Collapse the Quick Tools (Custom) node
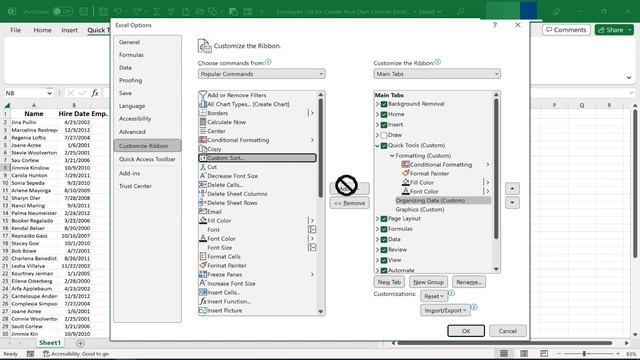Image resolution: width=640 pixels, height=360 pixels. [x=377, y=146]
